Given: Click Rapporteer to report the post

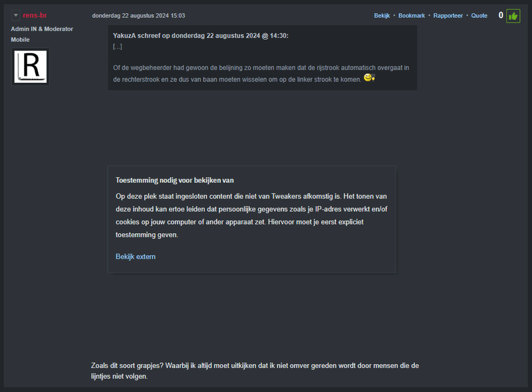Looking at the screenshot, I should pos(448,15).
